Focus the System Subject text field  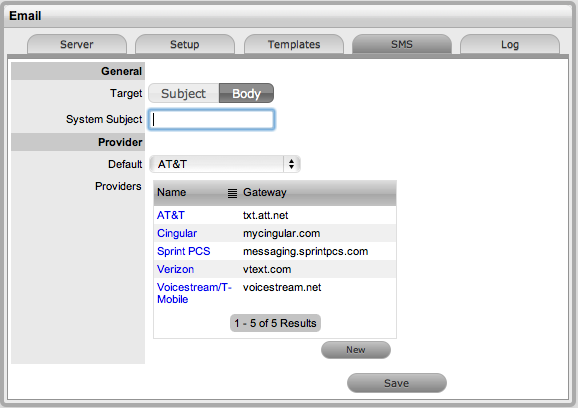tap(212, 119)
